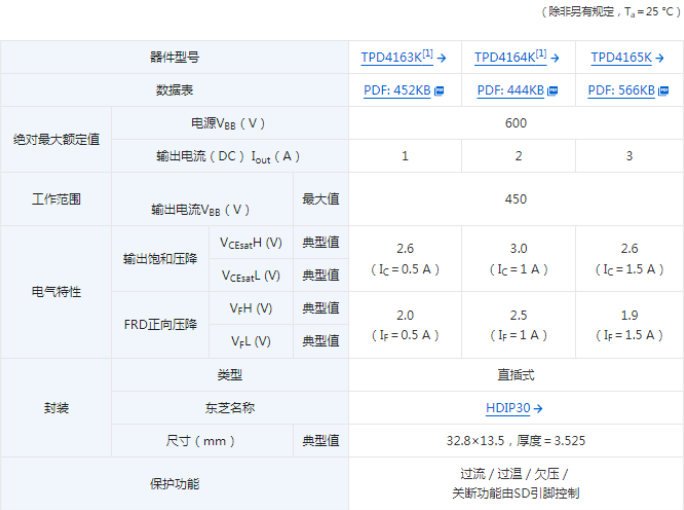
Task: Click the PDF icon beside 566KB
Action: pyautogui.click(x=663, y=91)
